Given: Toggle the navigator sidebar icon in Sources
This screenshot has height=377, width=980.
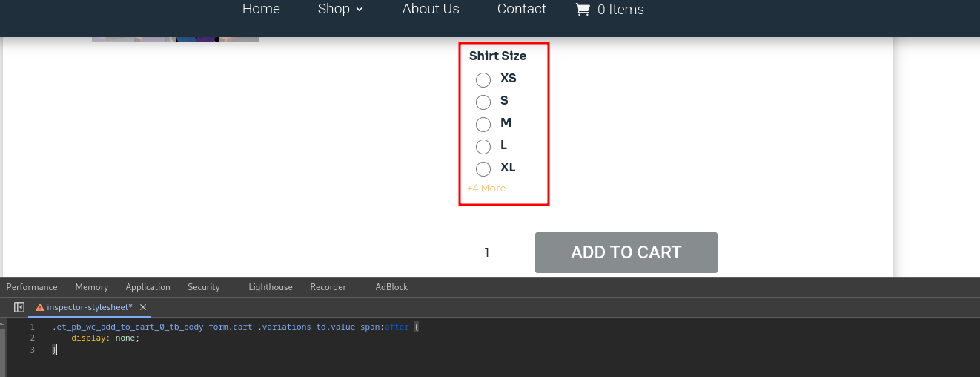Looking at the screenshot, I should point(19,307).
